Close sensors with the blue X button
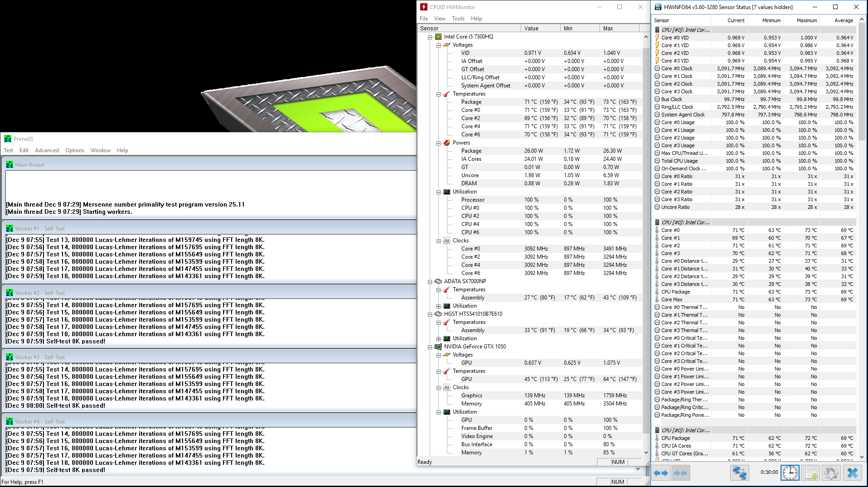Viewport: 868px width, 487px height. point(853,473)
